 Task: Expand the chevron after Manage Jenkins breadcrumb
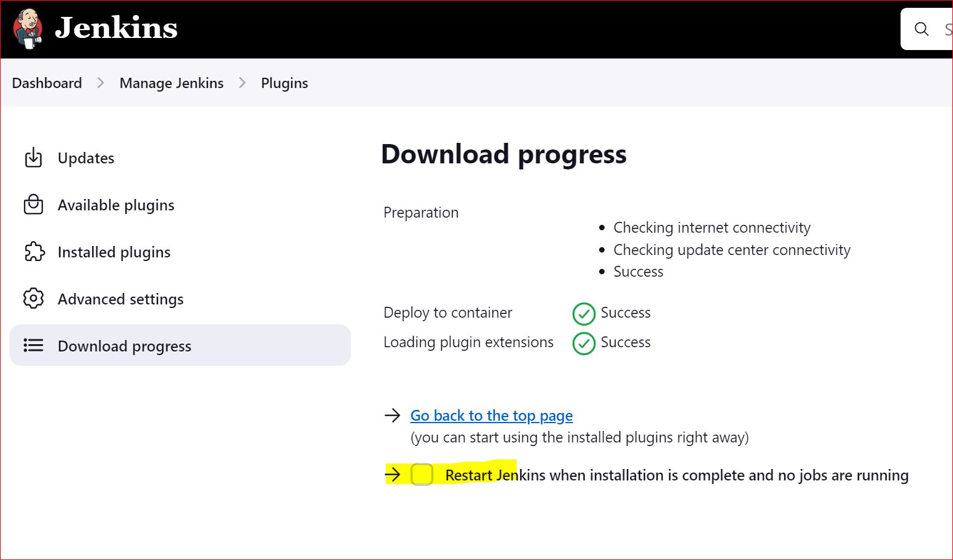click(x=242, y=83)
